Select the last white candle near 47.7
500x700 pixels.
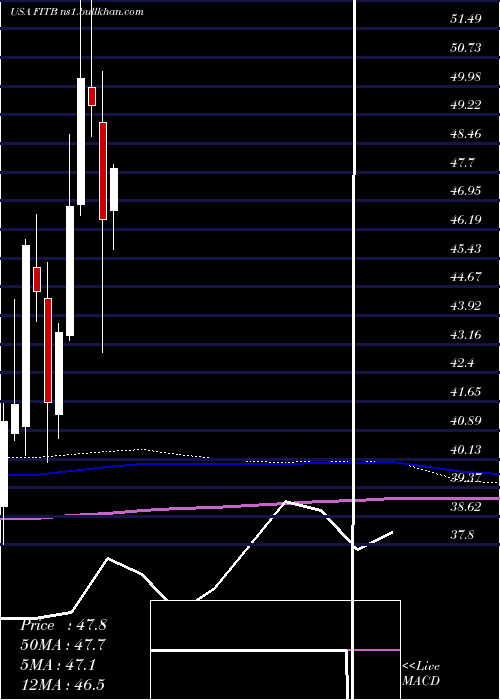pos(114,190)
